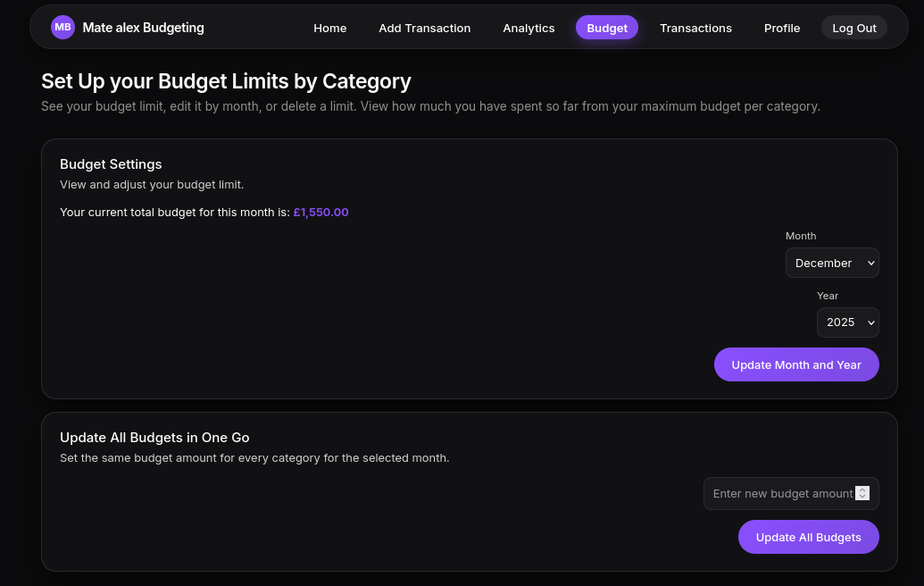Open the Year dropdown showing 2025

tap(847, 322)
